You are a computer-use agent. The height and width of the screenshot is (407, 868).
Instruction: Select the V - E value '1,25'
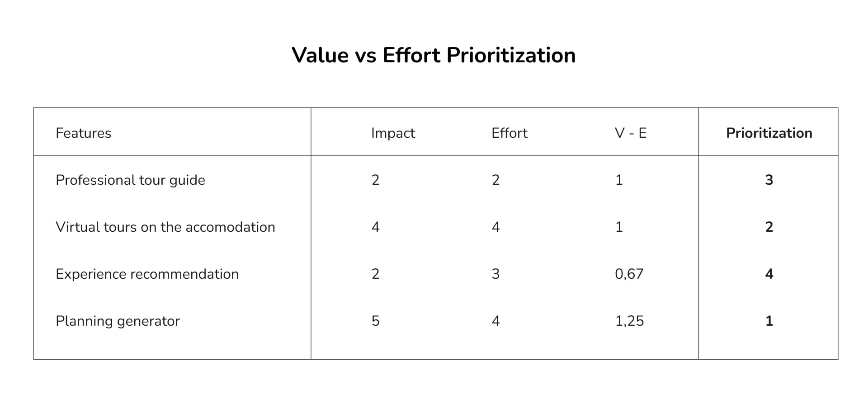(x=629, y=321)
